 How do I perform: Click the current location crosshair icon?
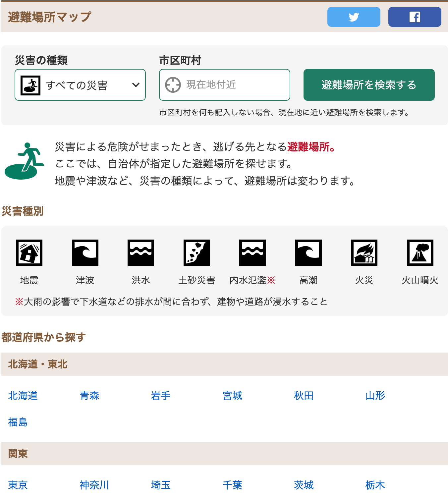(173, 85)
